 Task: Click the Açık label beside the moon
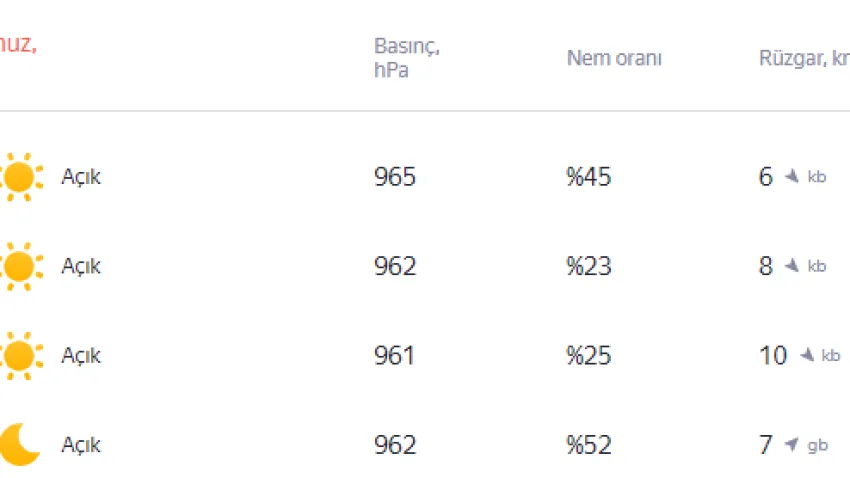(81, 444)
